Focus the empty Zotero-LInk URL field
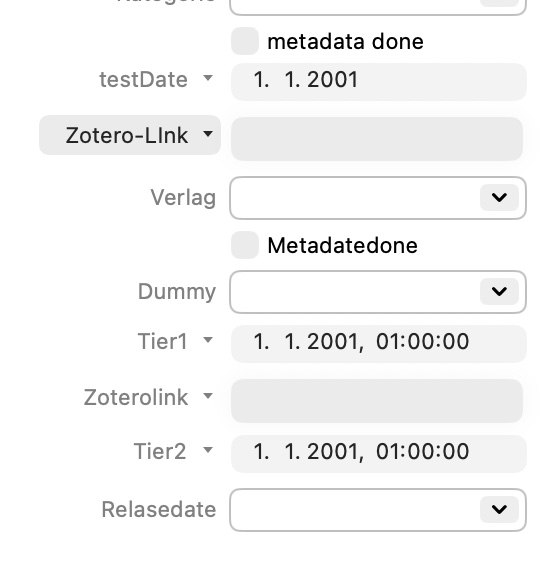The height and width of the screenshot is (566, 558). tap(377, 139)
